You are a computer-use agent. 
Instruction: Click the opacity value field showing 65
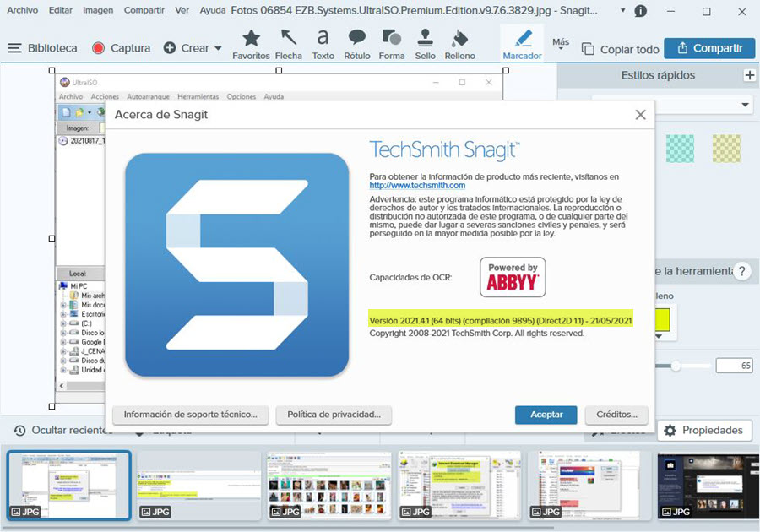point(735,366)
